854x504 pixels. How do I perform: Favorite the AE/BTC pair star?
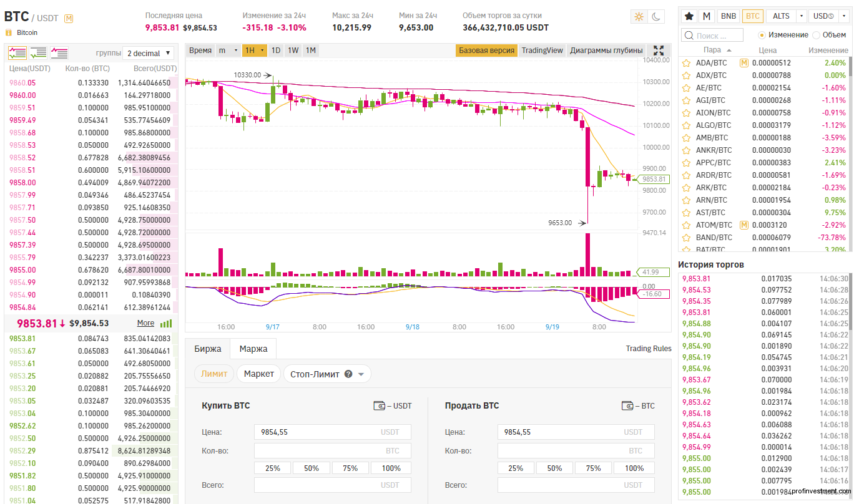tap(686, 88)
